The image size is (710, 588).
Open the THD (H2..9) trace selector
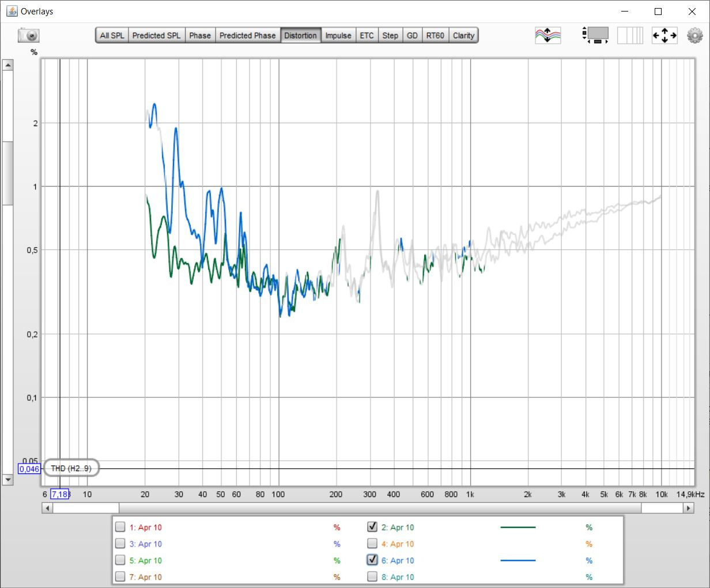[x=71, y=468]
